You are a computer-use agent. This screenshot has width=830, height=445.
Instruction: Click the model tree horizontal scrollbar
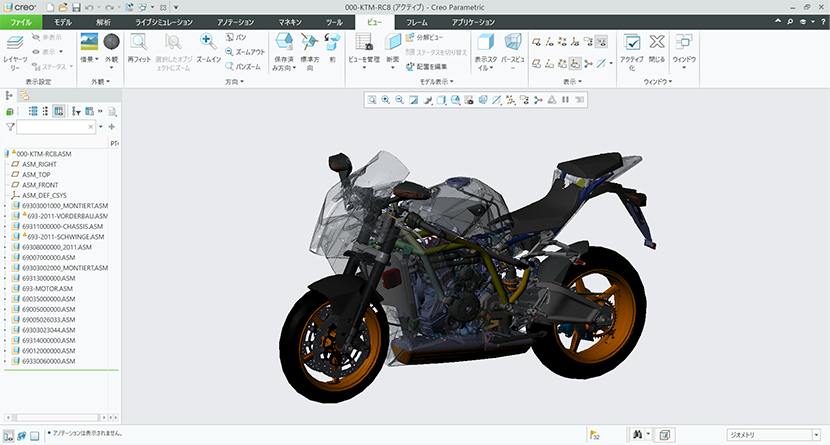[x=56, y=417]
